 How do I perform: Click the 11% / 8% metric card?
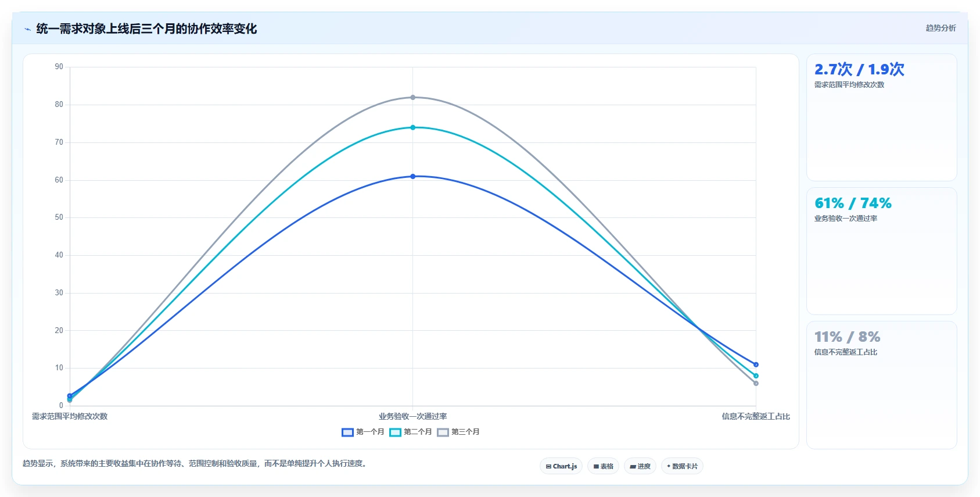pos(882,385)
